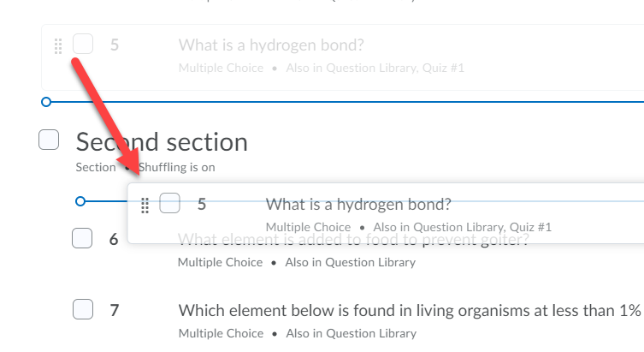This screenshot has width=644, height=352.
Task: Open the goiter prevention element question
Action: pyautogui.click(x=353, y=239)
